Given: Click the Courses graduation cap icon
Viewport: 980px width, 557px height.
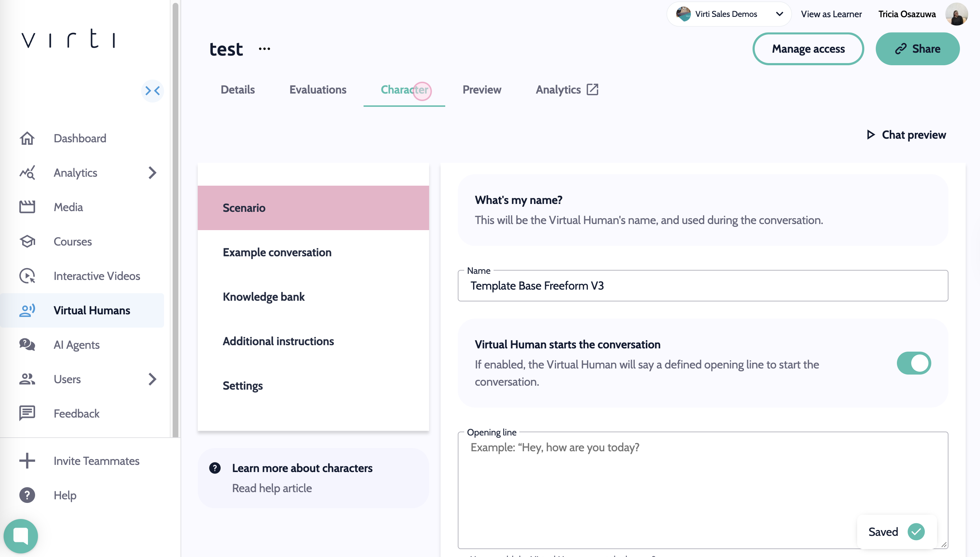Looking at the screenshot, I should click(27, 241).
